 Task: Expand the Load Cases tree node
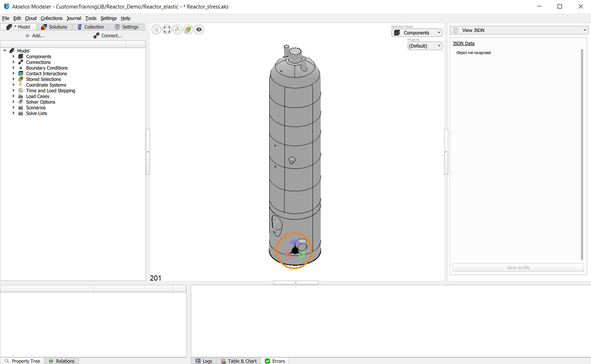point(14,96)
